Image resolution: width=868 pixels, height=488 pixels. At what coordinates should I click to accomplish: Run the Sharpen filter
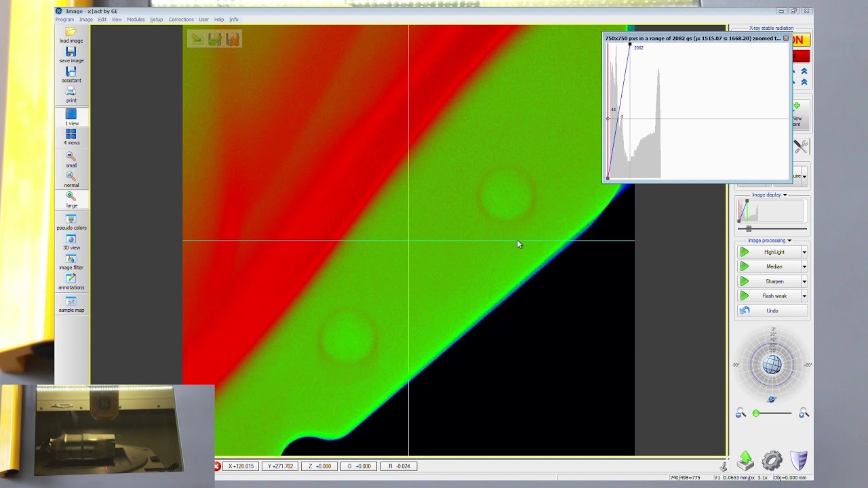(x=769, y=281)
